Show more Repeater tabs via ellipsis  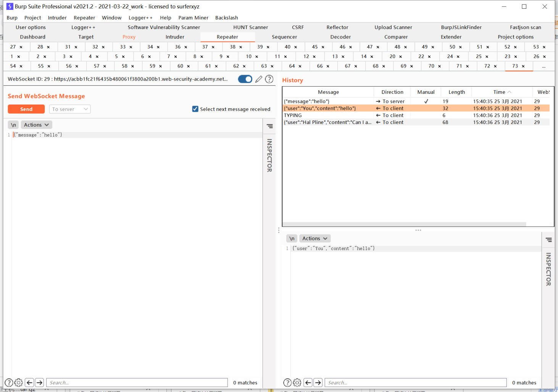point(544,66)
